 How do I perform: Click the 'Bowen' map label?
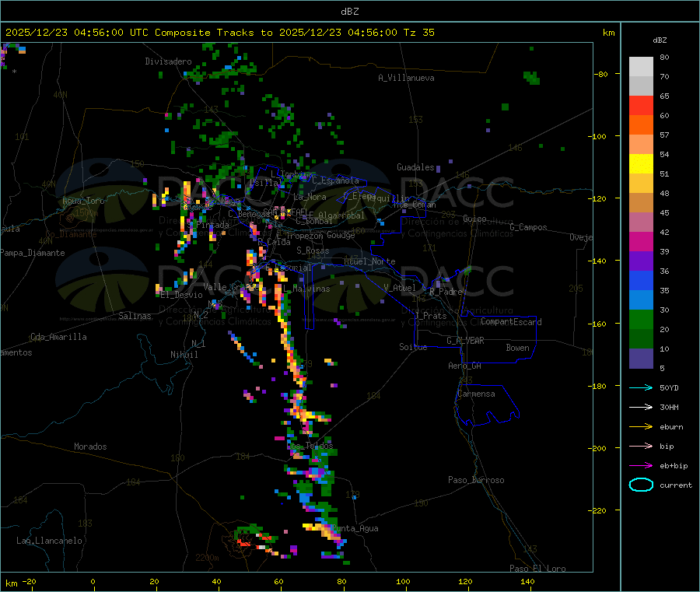coord(517,348)
